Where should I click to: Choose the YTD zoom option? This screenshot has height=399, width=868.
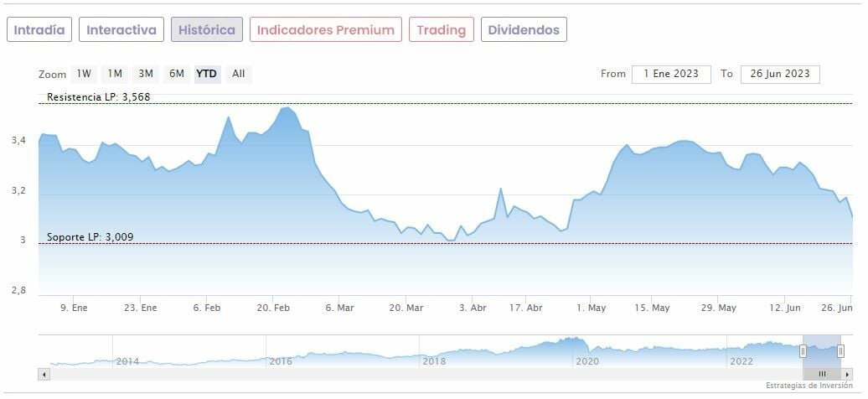(206, 74)
